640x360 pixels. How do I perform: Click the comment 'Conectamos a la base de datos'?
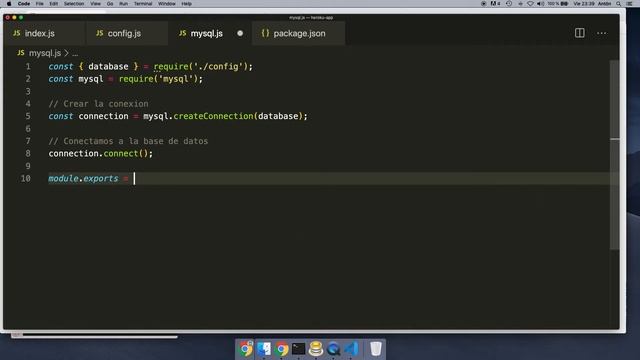tap(128, 141)
